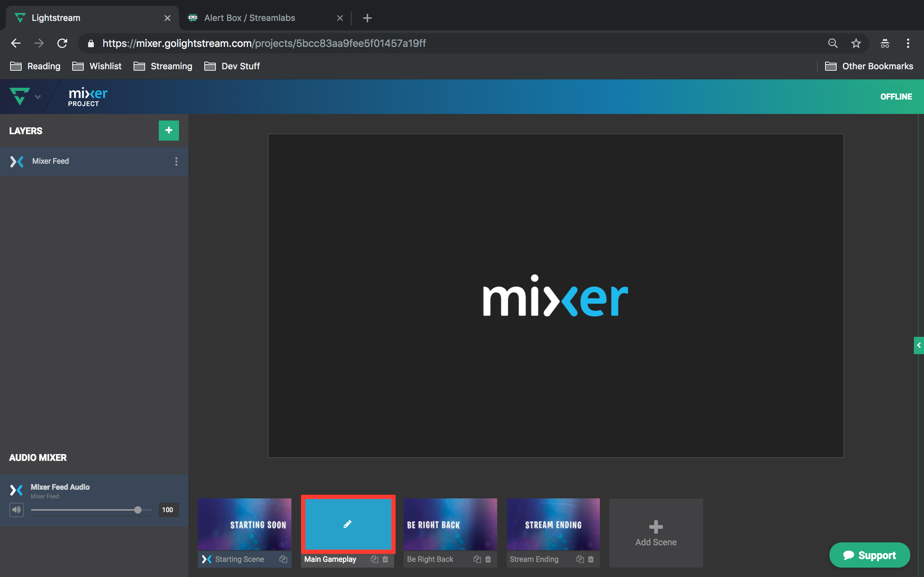Click the Mixer Feed layer's Mixer icon
The height and width of the screenshot is (577, 924).
tap(17, 162)
